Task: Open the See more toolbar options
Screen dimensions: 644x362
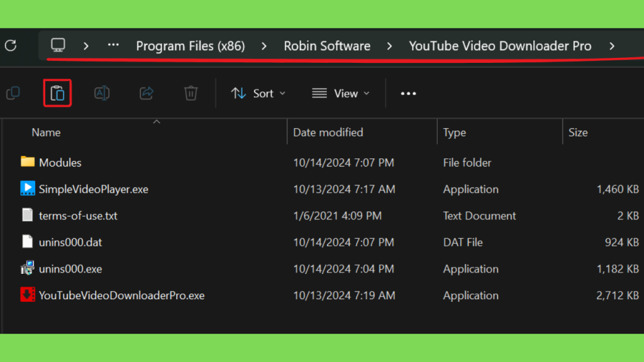Action: pyautogui.click(x=408, y=94)
